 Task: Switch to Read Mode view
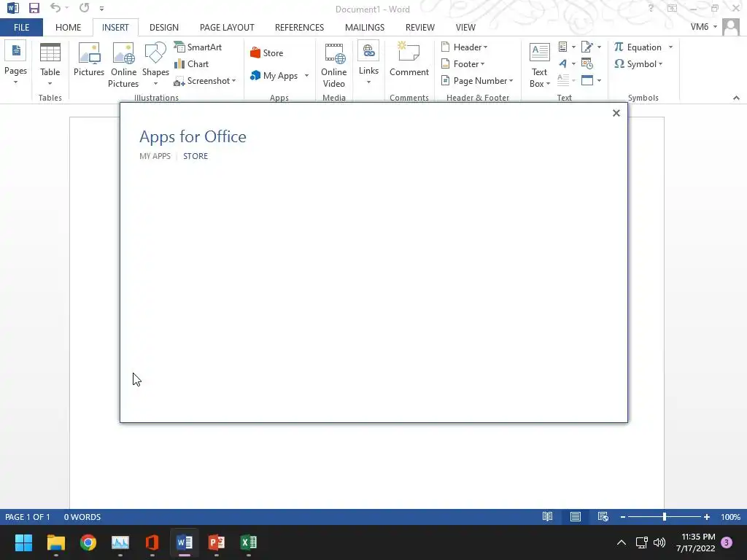tap(547, 517)
